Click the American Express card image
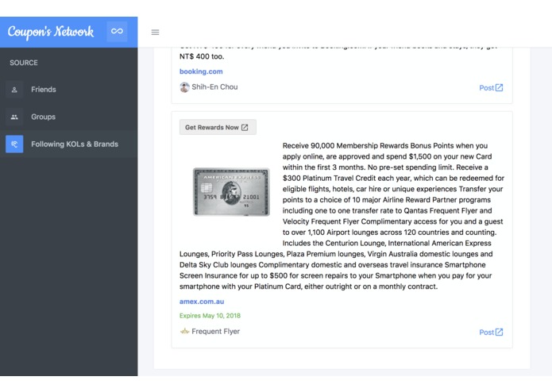 [x=231, y=191]
